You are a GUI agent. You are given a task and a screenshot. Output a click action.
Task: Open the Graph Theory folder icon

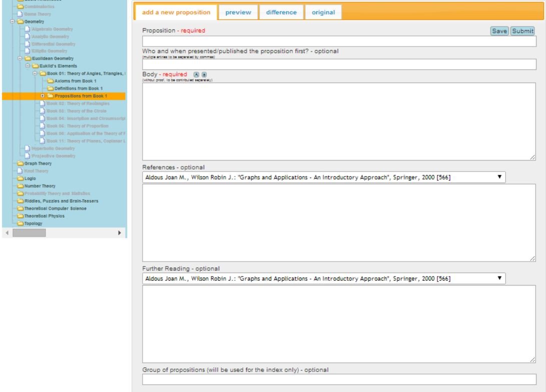pyautogui.click(x=21, y=163)
